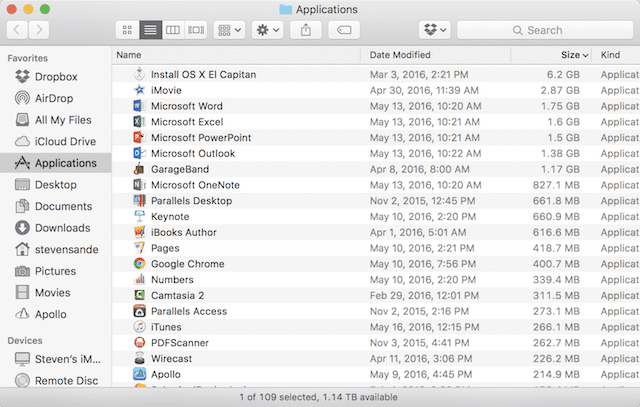Select the Keynote app icon
Screen dimensions: 640x407
[x=140, y=216]
